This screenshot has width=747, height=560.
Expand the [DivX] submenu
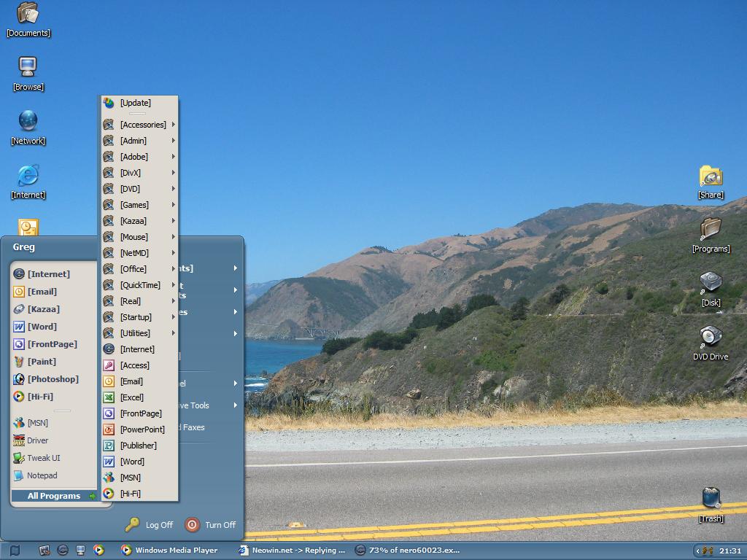[139, 173]
